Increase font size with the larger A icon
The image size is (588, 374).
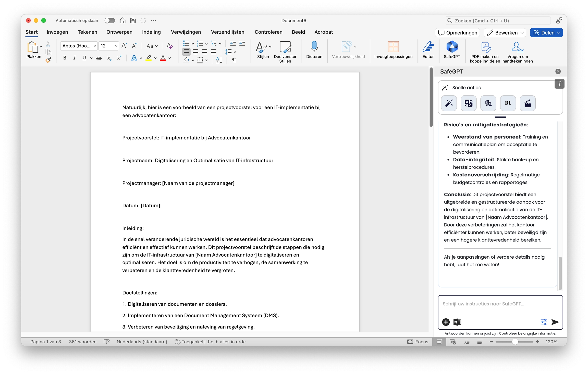click(124, 46)
